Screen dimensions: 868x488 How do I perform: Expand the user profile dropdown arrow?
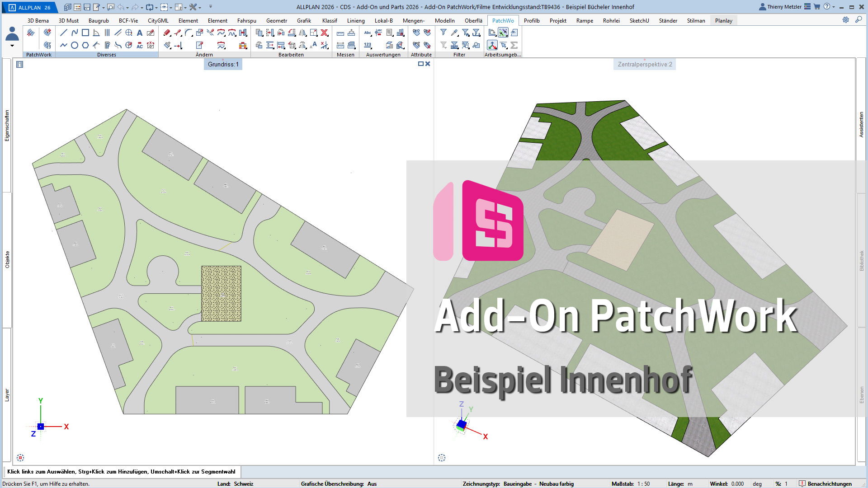[12, 46]
